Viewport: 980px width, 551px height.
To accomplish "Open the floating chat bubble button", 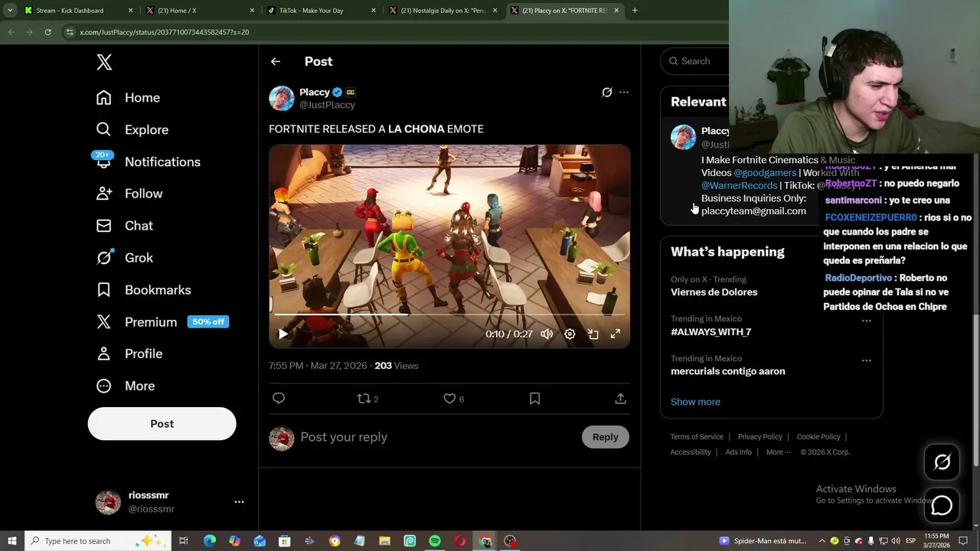I will coord(942,506).
